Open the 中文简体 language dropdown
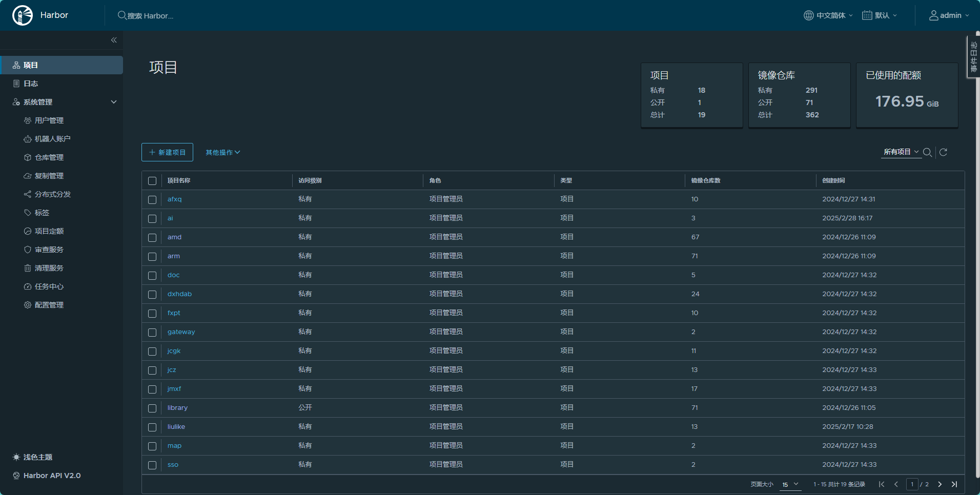Image resolution: width=980 pixels, height=495 pixels. click(x=828, y=15)
